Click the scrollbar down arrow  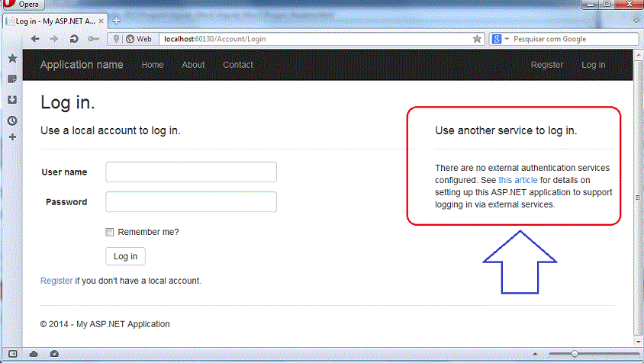click(x=638, y=342)
